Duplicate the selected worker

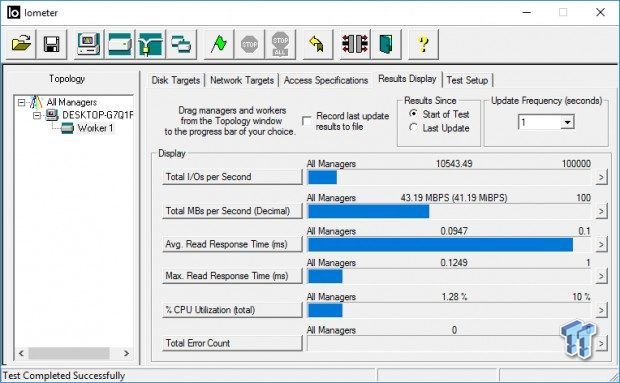pos(181,44)
